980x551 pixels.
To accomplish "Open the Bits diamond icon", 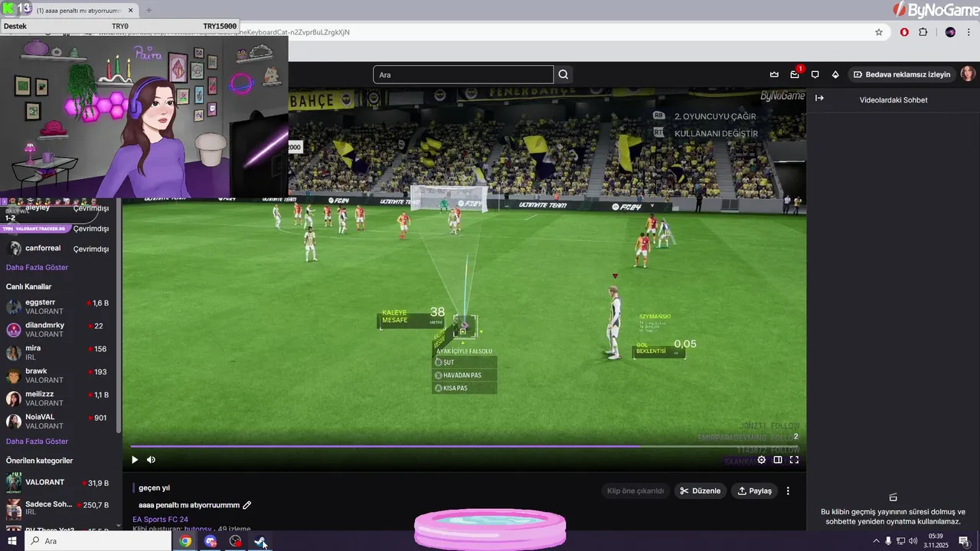I will coord(835,74).
